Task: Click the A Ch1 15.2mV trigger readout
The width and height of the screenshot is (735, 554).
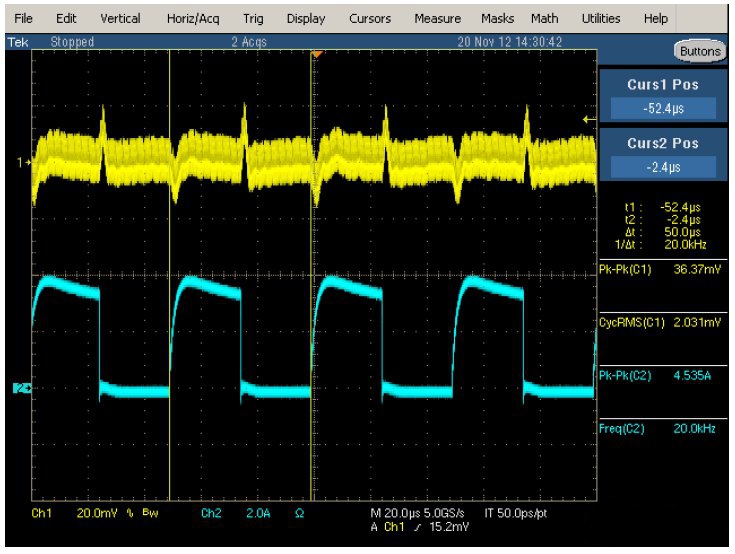Action: coord(420,527)
